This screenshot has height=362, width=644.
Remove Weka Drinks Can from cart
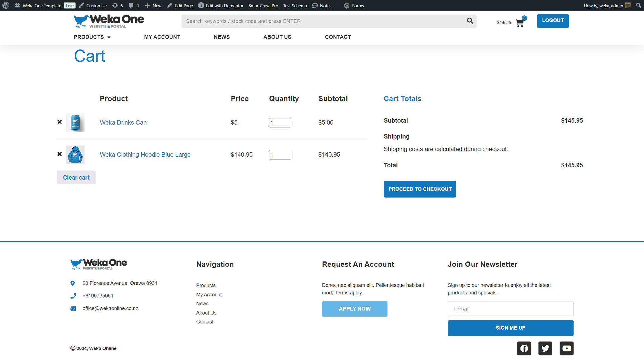click(60, 122)
